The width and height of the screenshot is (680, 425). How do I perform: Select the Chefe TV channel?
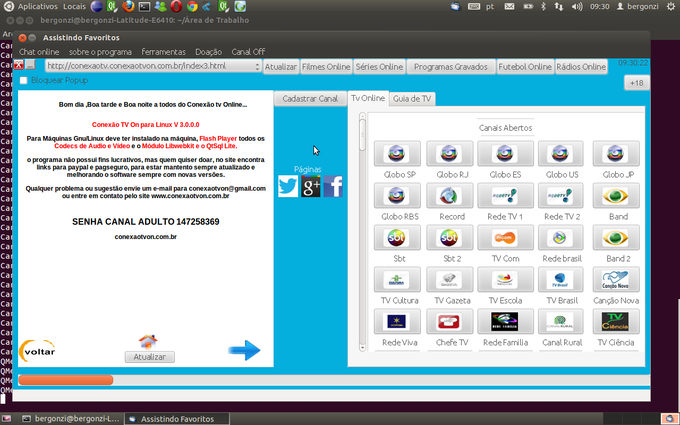(x=449, y=322)
